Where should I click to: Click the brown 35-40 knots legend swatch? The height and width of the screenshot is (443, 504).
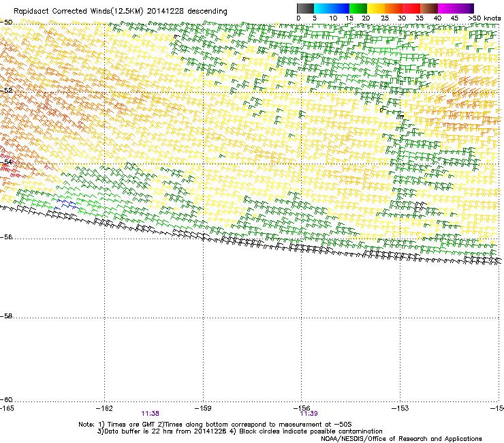429,8
